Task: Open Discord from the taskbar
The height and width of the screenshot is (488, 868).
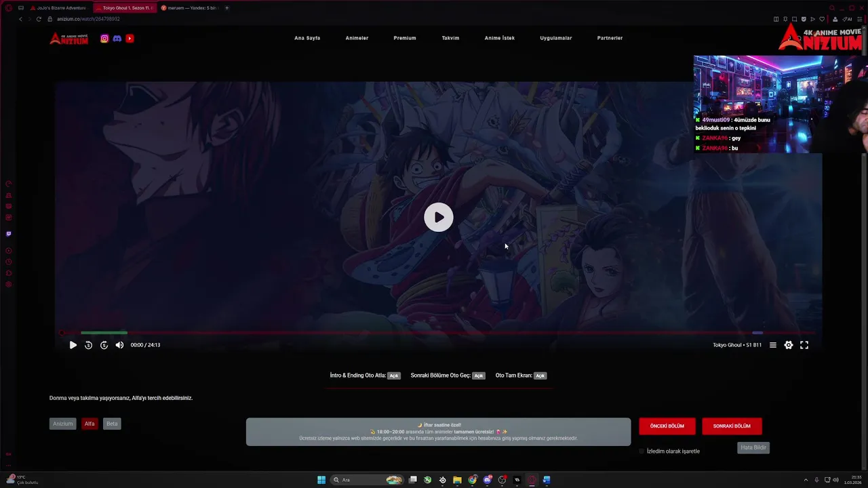Action: pos(487,480)
